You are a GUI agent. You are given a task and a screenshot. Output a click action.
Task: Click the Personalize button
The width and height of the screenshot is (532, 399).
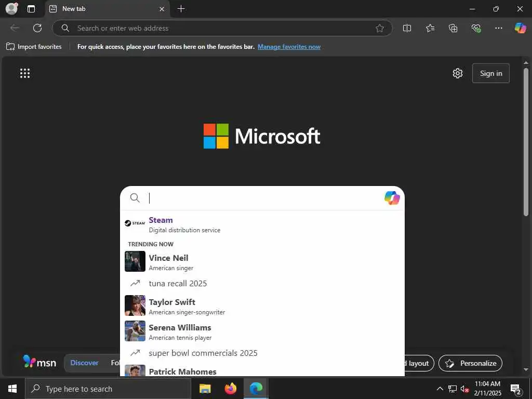click(x=470, y=363)
